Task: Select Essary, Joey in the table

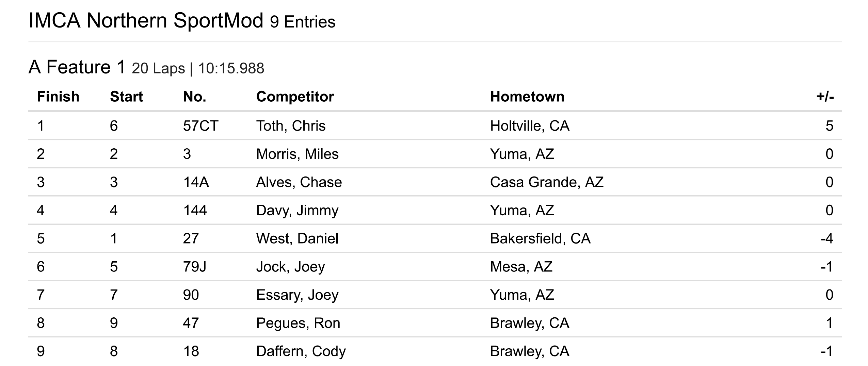Action: (297, 295)
